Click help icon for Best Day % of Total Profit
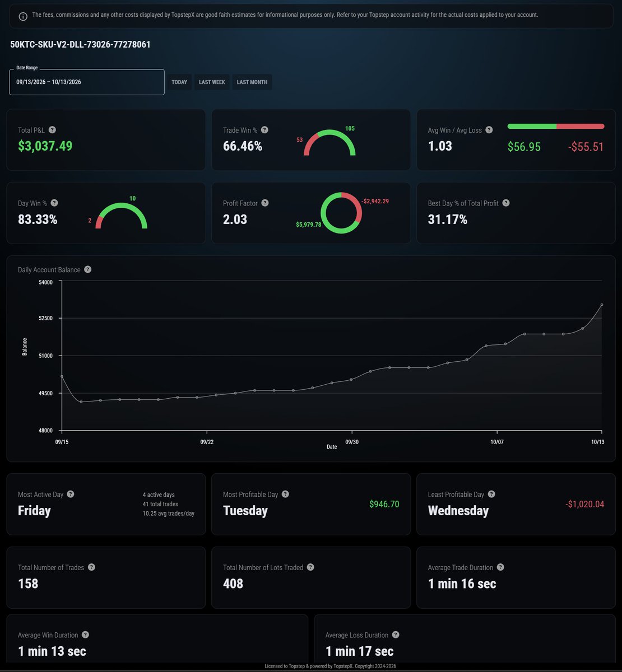Image resolution: width=622 pixels, height=672 pixels. tap(506, 203)
